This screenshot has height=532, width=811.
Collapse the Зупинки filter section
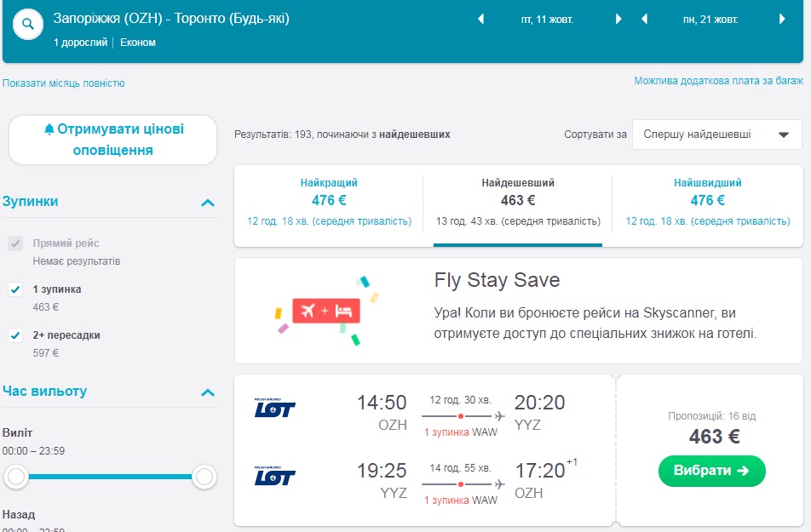tap(207, 203)
